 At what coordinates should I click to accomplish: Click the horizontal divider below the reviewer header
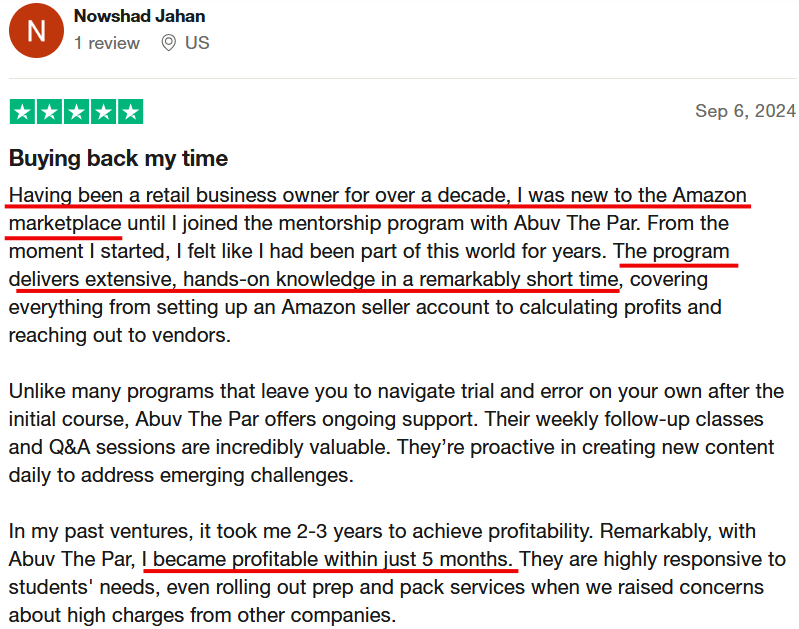pos(403,78)
